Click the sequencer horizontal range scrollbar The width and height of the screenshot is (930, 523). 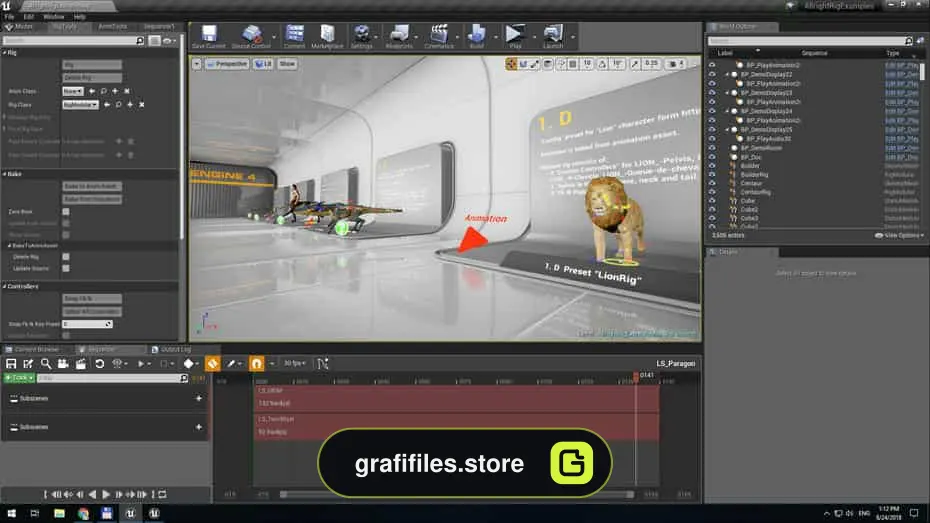pos(457,494)
